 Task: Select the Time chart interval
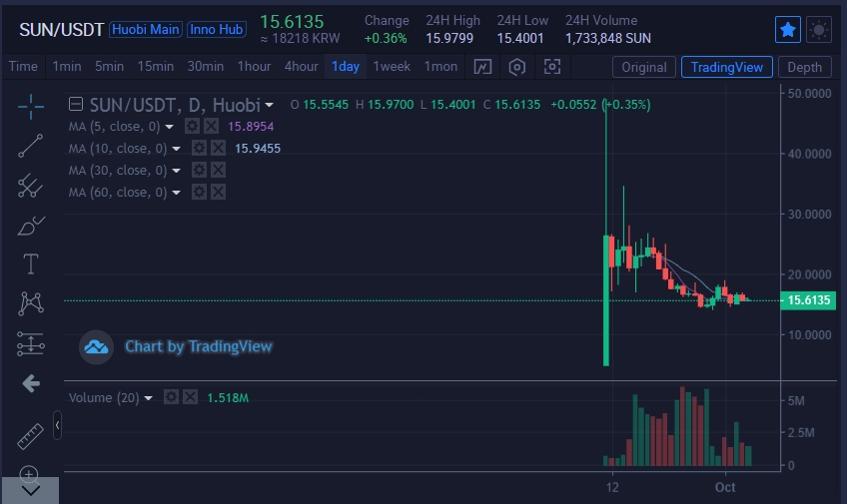point(23,67)
